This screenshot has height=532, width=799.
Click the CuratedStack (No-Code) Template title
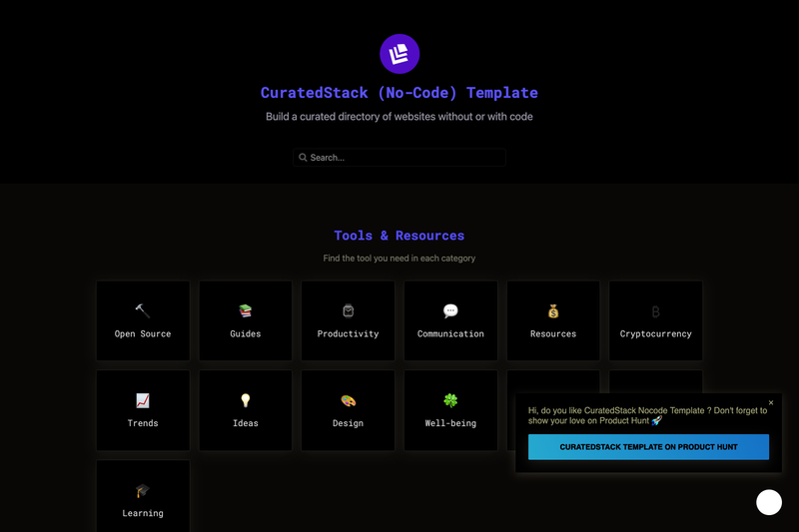click(x=399, y=93)
